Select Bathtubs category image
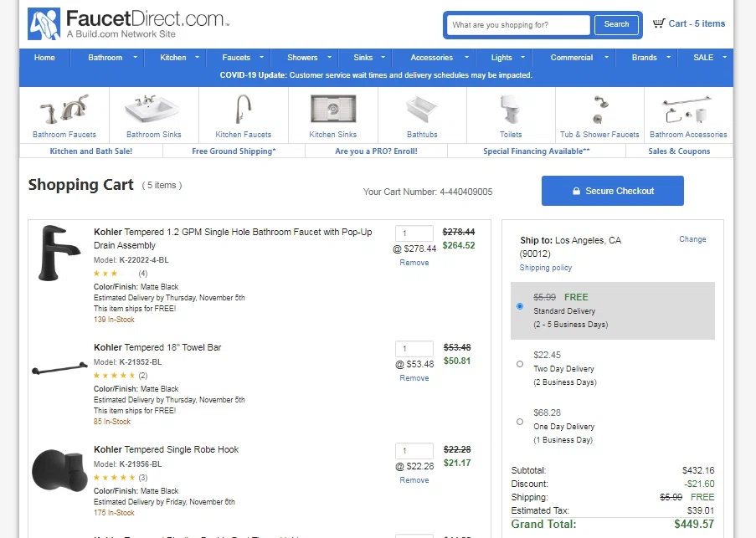 coord(422,109)
